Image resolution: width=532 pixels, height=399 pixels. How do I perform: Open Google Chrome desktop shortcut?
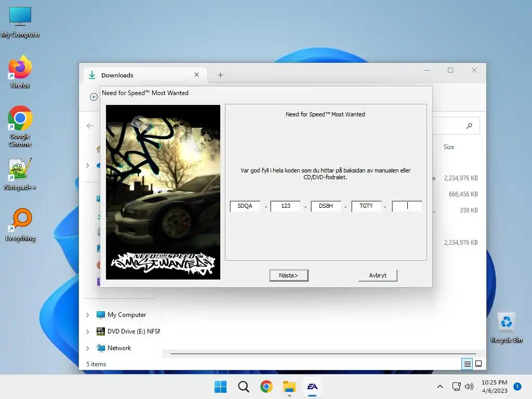pyautogui.click(x=20, y=126)
